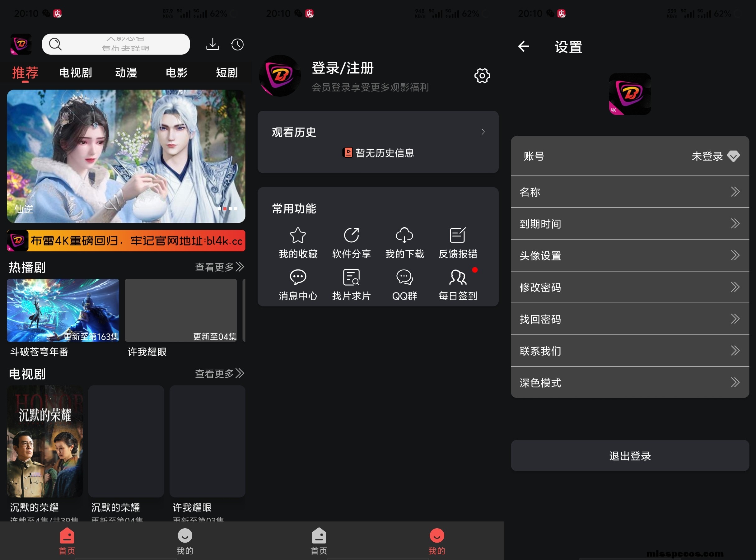Open the 我的收藏 star icon
The height and width of the screenshot is (560, 756).
point(298,236)
